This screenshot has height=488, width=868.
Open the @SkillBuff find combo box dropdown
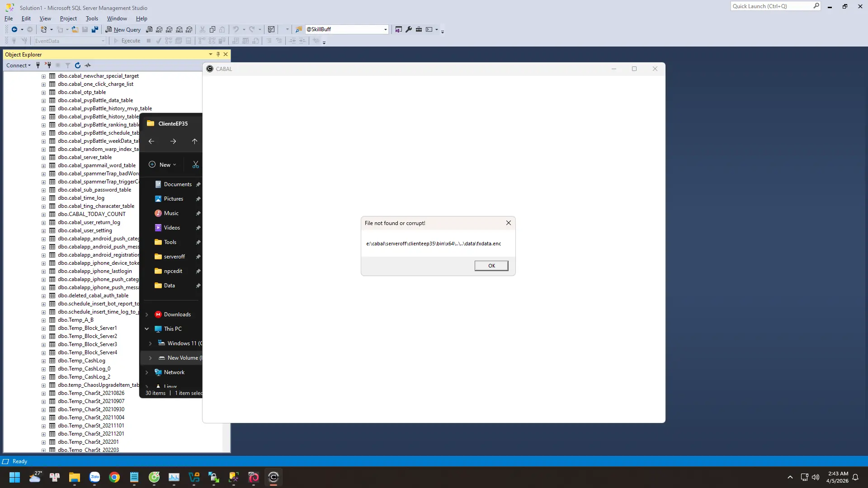click(386, 29)
